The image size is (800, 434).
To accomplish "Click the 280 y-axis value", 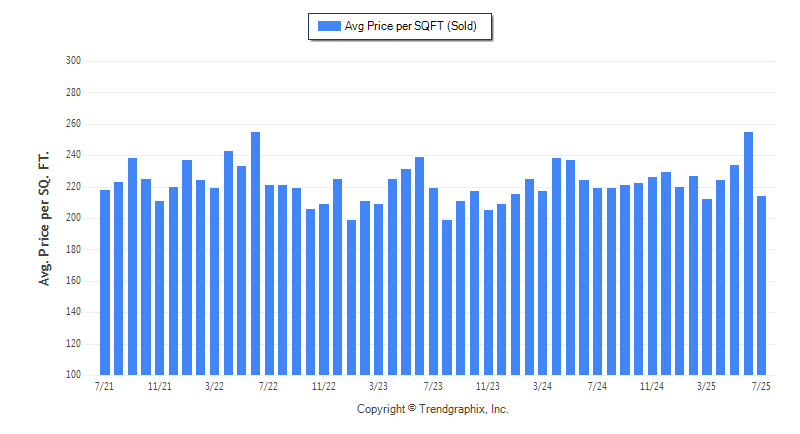I will [x=73, y=92].
